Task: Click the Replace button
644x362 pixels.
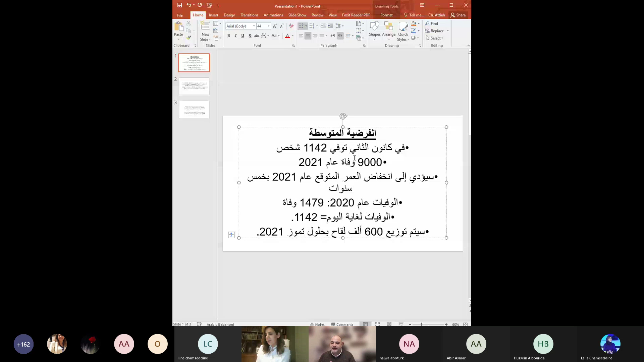Action: click(437, 31)
